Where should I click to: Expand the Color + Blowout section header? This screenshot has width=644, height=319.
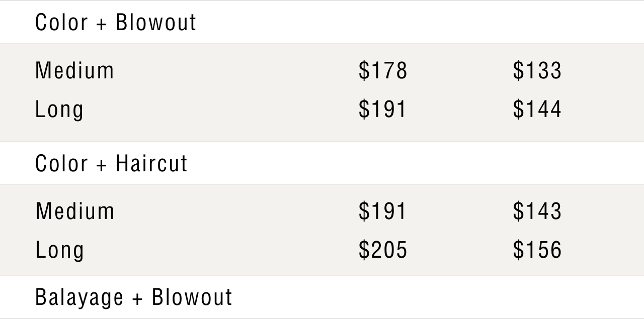point(116,23)
